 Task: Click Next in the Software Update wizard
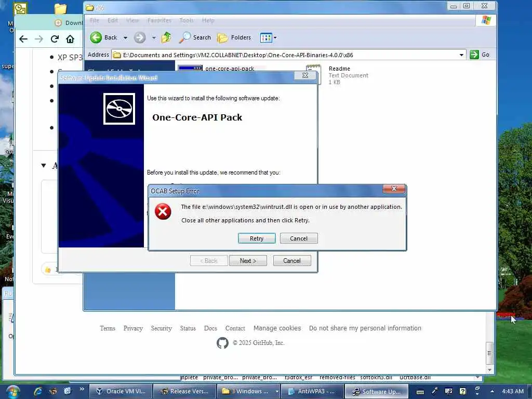tap(248, 261)
